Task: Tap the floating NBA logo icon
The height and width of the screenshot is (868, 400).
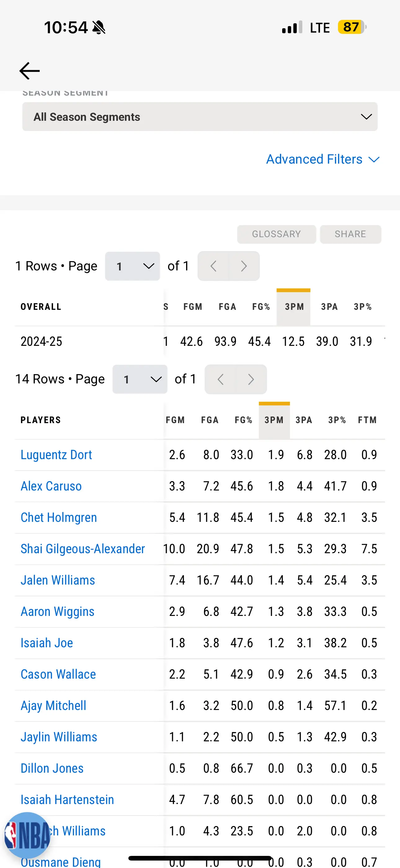Action: coord(27,835)
